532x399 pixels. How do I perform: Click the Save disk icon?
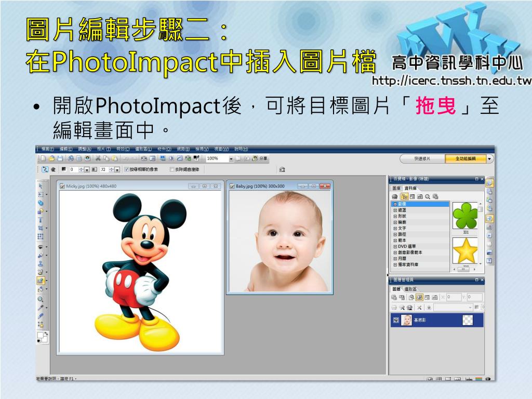[x=60, y=158]
